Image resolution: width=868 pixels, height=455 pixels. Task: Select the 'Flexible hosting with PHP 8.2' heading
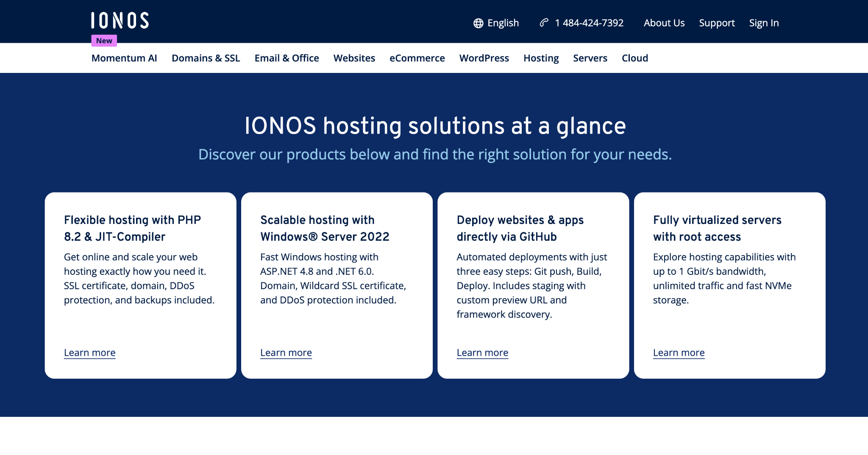pos(132,228)
